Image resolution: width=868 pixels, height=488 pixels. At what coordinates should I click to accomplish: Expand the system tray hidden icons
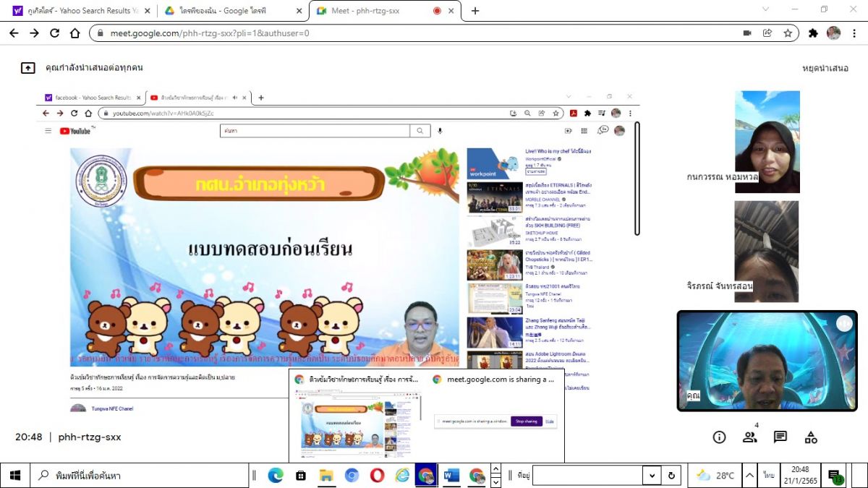(751, 475)
